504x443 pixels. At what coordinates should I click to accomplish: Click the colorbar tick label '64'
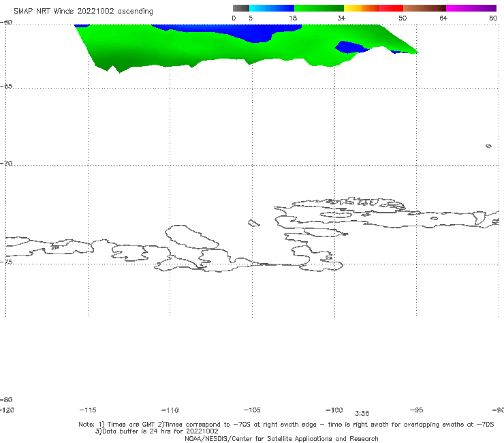(443, 18)
